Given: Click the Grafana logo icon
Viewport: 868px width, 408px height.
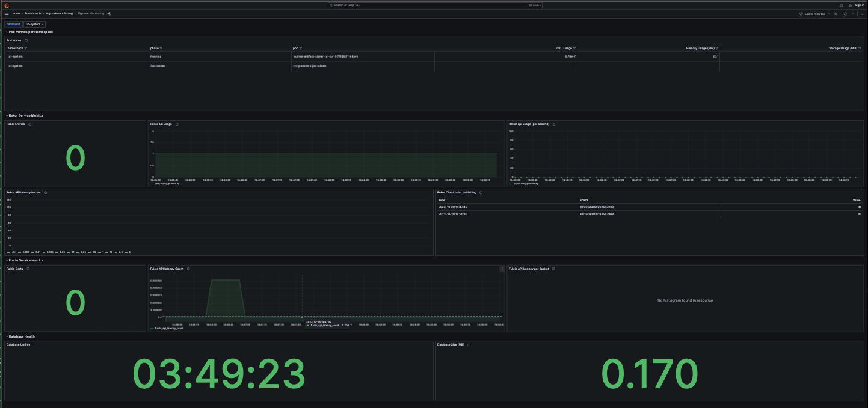Looking at the screenshot, I should 7,5.
